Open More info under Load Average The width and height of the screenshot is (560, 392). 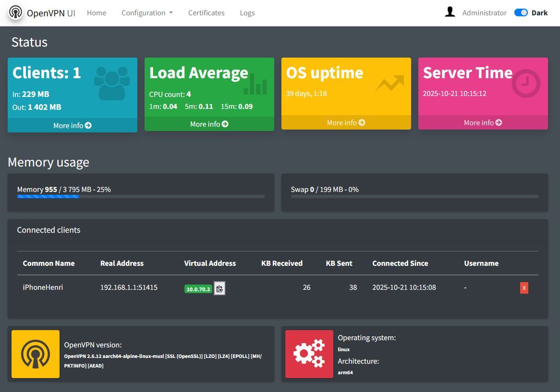(209, 124)
